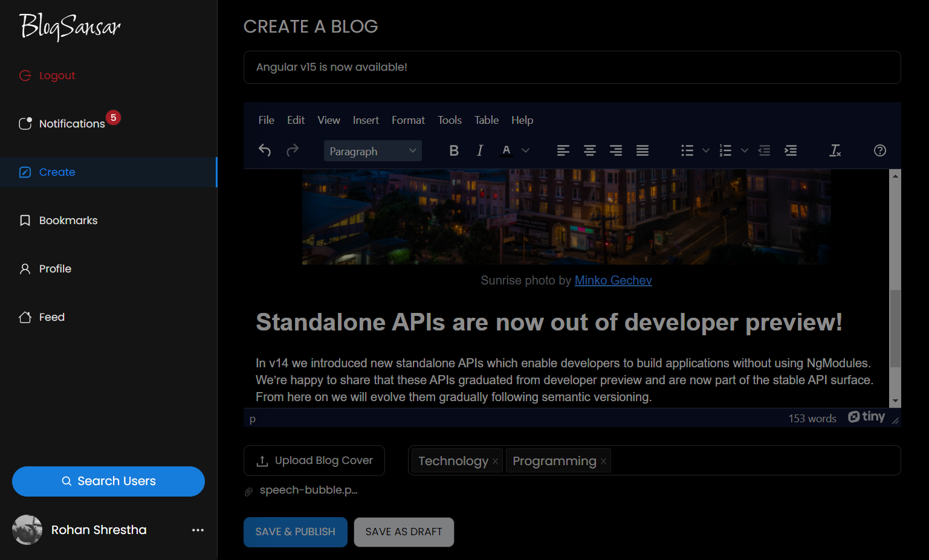929x560 pixels.
Task: Open the user options three-dot menu
Action: pyautogui.click(x=198, y=530)
